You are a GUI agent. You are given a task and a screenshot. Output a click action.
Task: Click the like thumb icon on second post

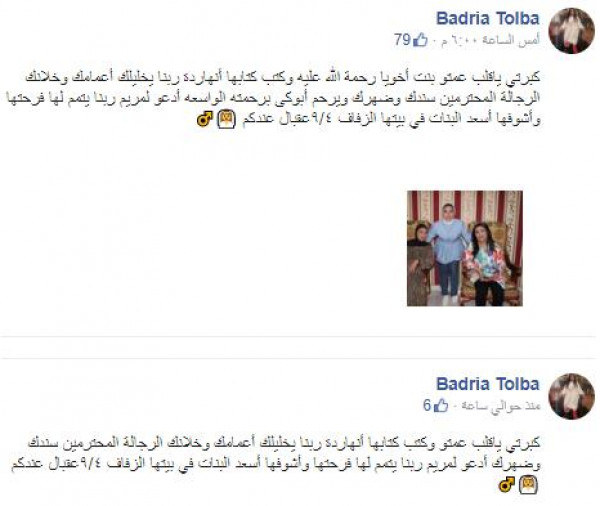tap(441, 405)
